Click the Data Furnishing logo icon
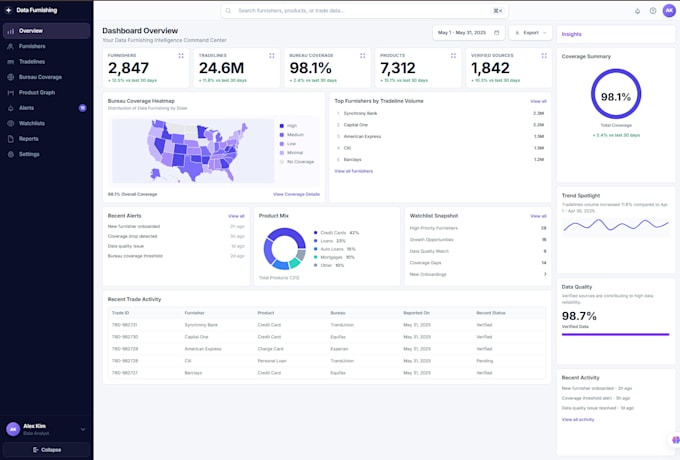The width and height of the screenshot is (680, 460). [x=8, y=10]
